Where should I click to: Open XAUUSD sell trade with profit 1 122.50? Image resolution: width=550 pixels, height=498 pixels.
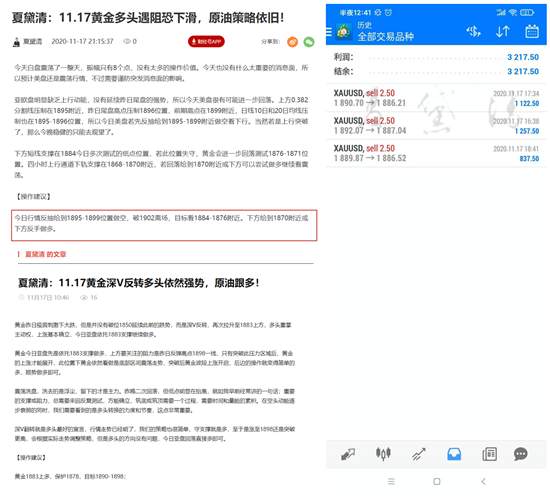point(436,98)
